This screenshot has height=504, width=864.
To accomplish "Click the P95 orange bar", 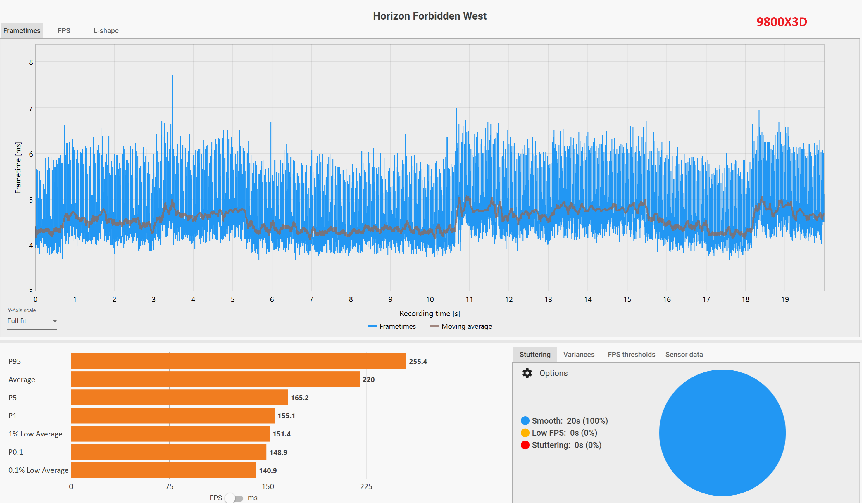I will tap(238, 361).
